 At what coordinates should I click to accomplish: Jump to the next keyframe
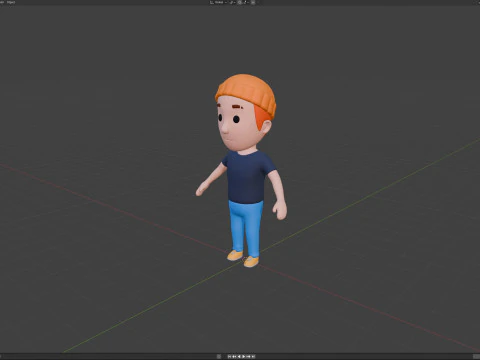(248, 357)
